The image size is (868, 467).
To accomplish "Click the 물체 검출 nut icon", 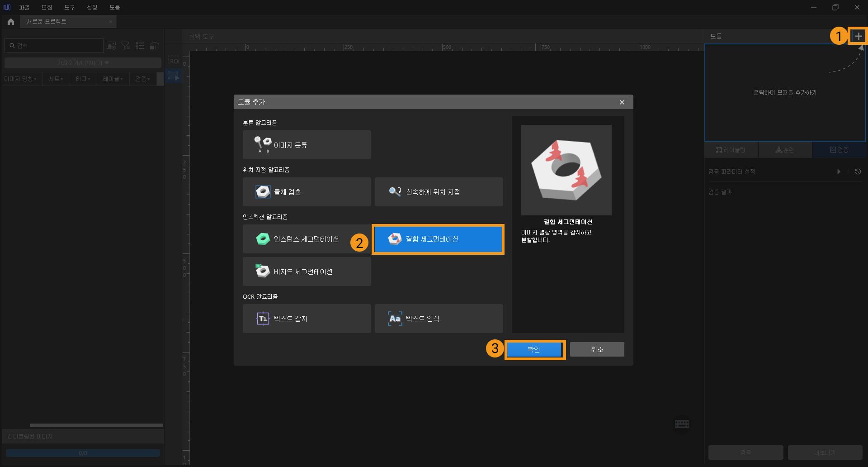I will pos(263,192).
